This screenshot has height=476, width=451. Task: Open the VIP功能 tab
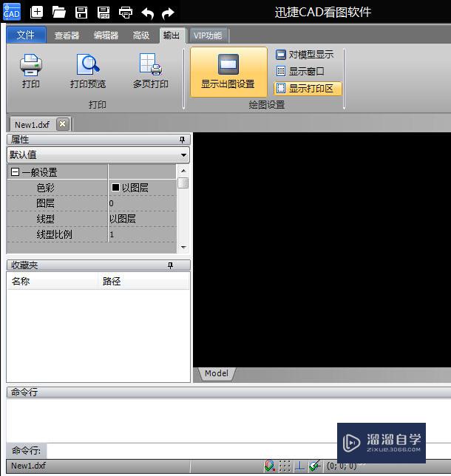208,35
